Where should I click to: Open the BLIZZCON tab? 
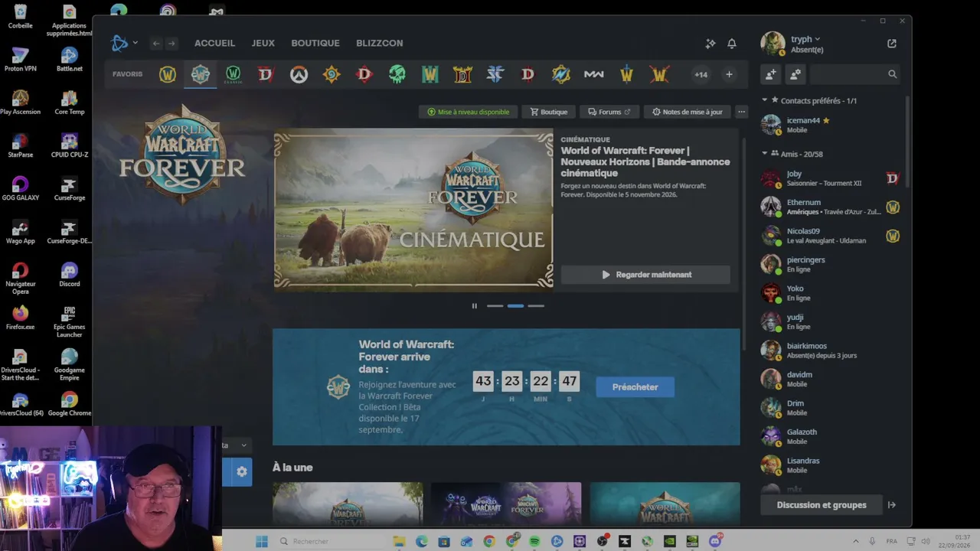[x=379, y=44]
